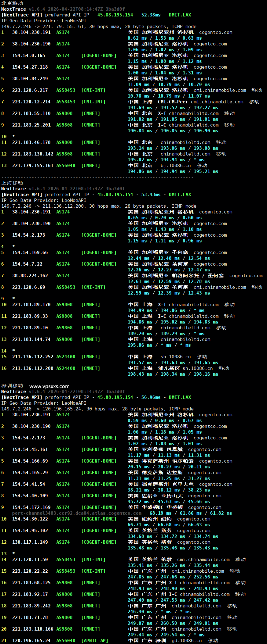
Task: Click the 北京移动 section heading
Action: (12, 3)
